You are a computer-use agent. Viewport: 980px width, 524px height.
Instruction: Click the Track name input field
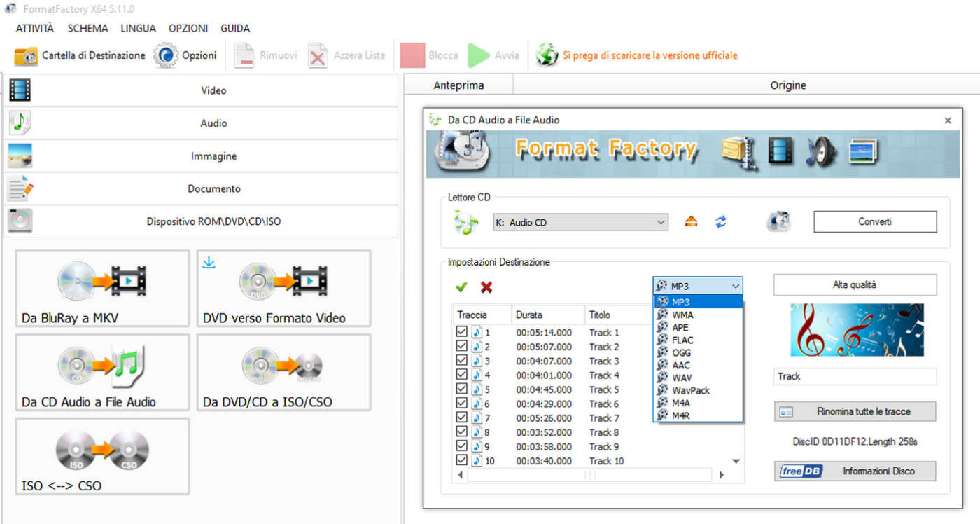coord(855,376)
